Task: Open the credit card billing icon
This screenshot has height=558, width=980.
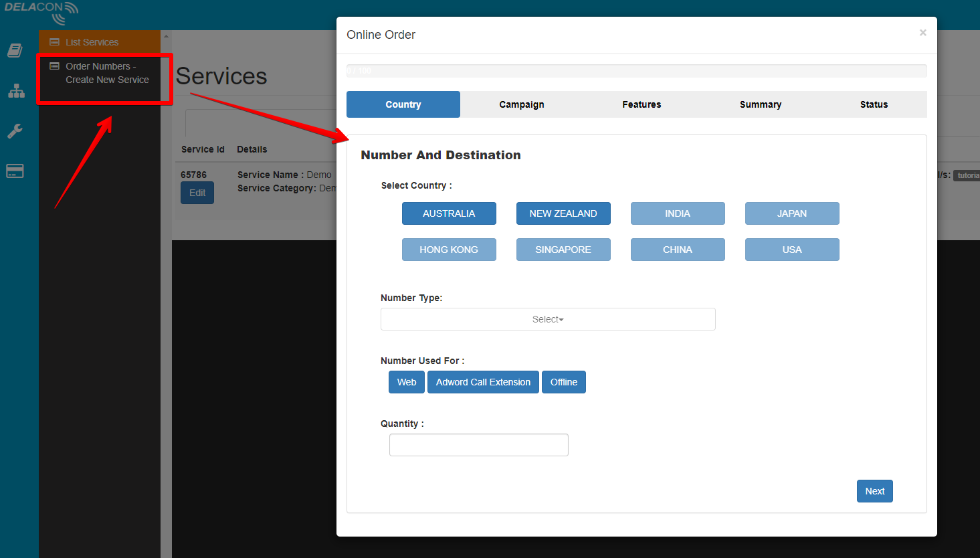Action: [x=15, y=171]
